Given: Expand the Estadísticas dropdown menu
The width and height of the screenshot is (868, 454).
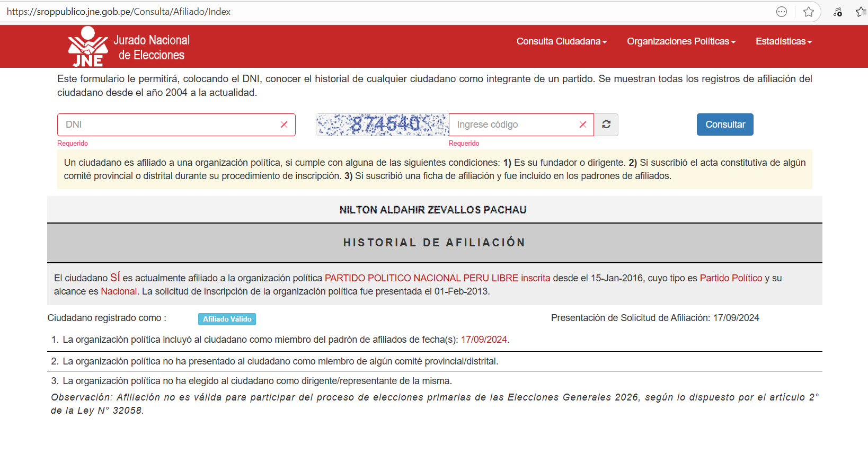Looking at the screenshot, I should 783,41.
